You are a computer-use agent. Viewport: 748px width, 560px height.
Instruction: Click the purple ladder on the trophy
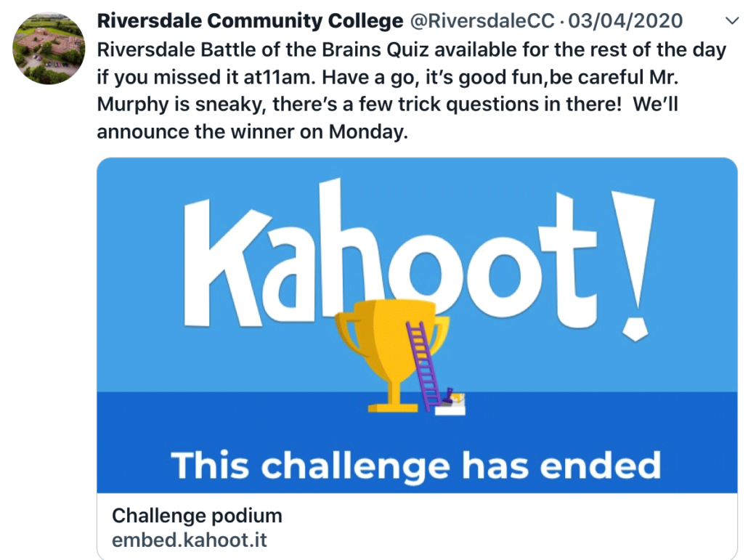tap(423, 365)
